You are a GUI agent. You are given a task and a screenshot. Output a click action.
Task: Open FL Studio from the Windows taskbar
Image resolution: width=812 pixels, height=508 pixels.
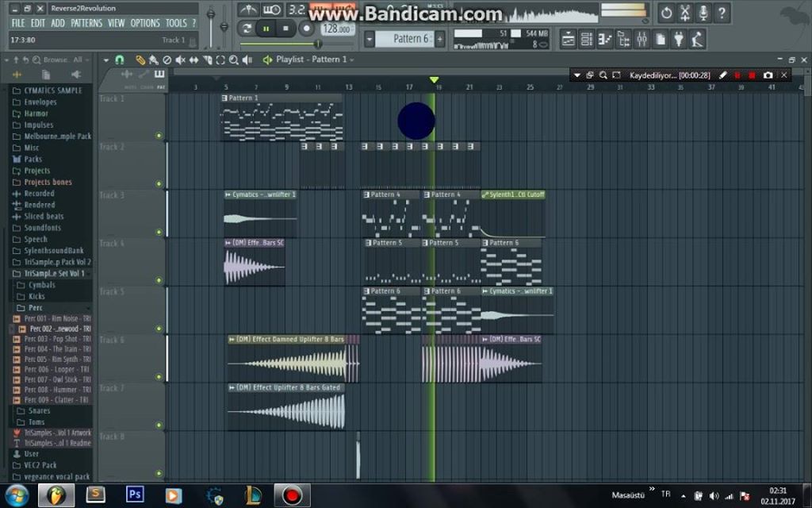[x=56, y=495]
